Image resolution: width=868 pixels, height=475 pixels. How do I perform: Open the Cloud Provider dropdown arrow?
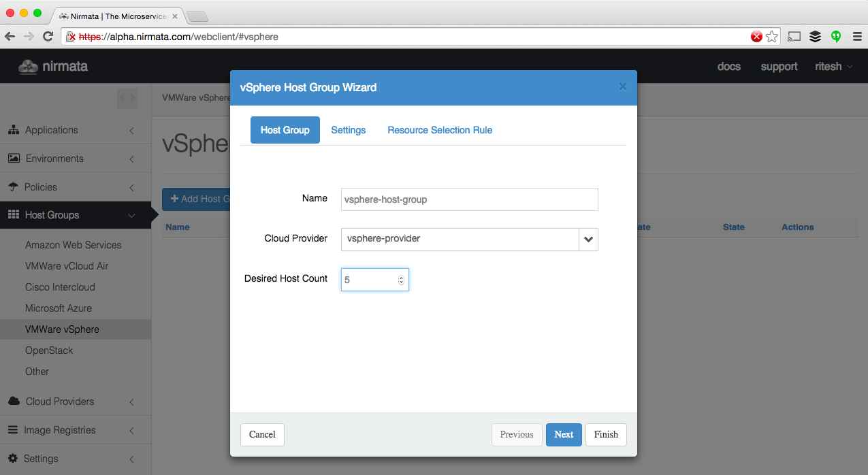click(x=588, y=240)
